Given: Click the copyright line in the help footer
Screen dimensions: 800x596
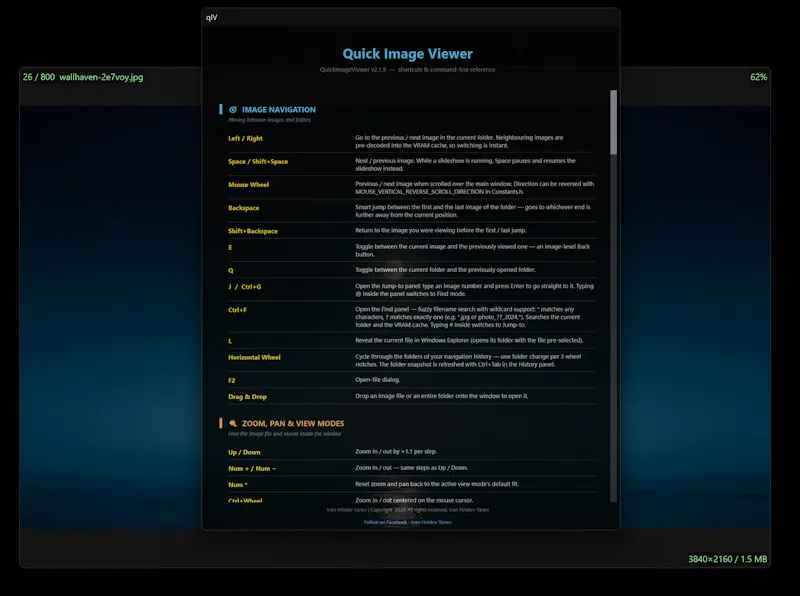Looking at the screenshot, I should point(408,509).
